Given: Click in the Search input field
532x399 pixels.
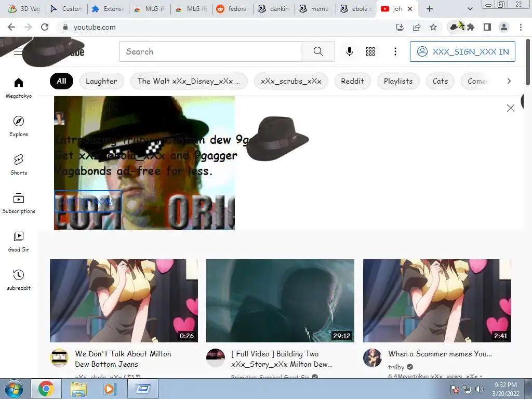Looking at the screenshot, I should pyautogui.click(x=210, y=51).
